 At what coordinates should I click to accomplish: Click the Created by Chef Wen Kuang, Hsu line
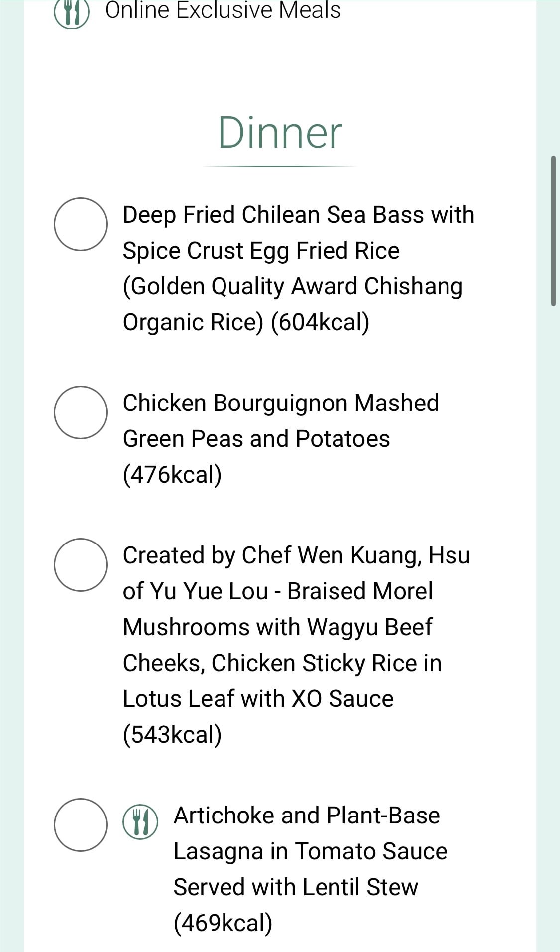(x=297, y=555)
